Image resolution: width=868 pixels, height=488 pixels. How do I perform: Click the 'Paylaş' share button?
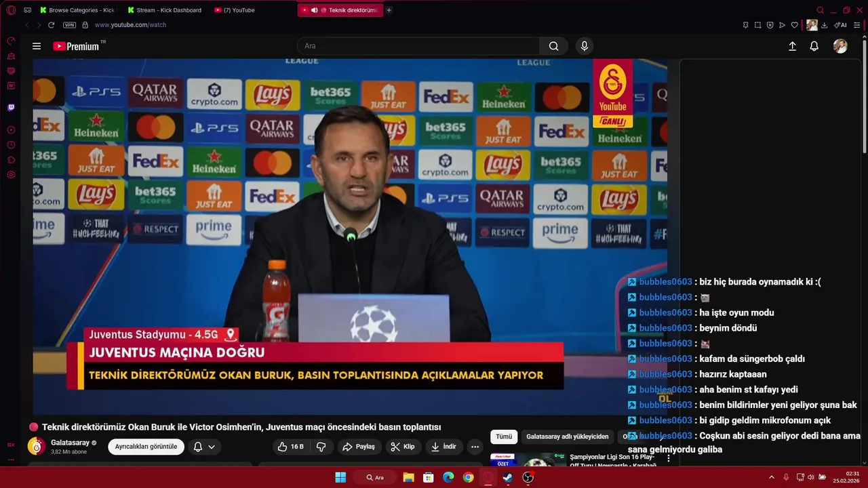[359, 447]
